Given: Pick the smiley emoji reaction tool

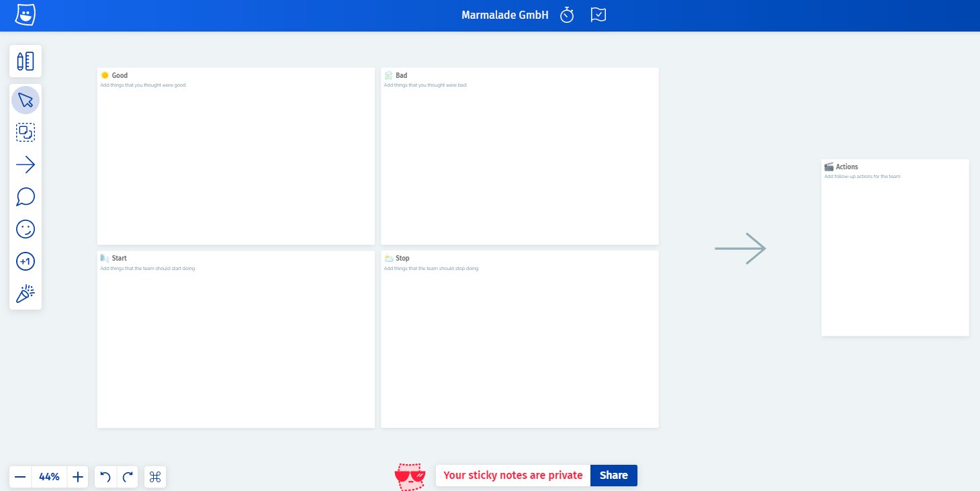Looking at the screenshot, I should point(26,229).
